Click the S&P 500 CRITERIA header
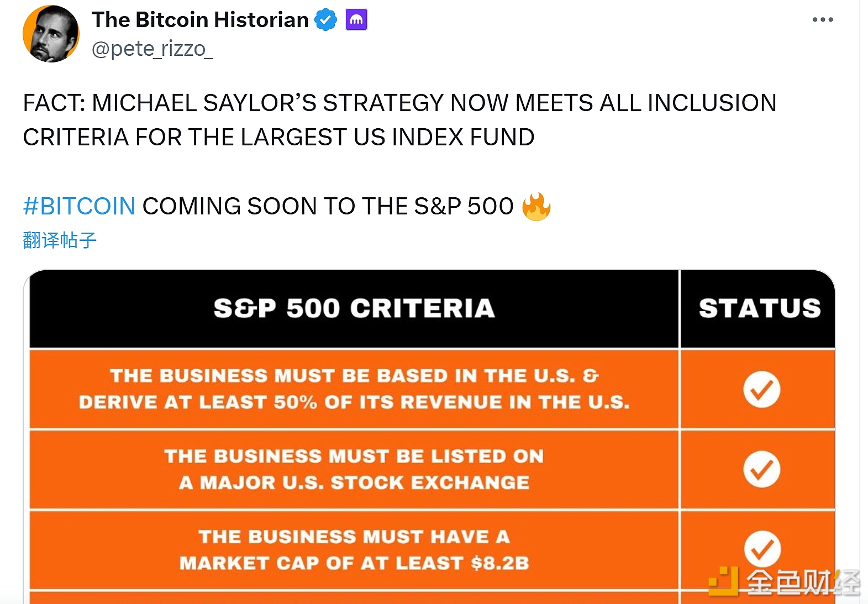 (x=354, y=308)
